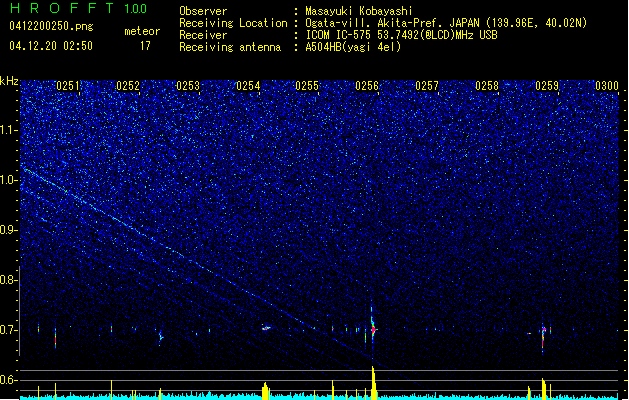The image size is (629, 400).
Task: Click the 0252 time axis marker
Action: pyautogui.click(x=128, y=85)
